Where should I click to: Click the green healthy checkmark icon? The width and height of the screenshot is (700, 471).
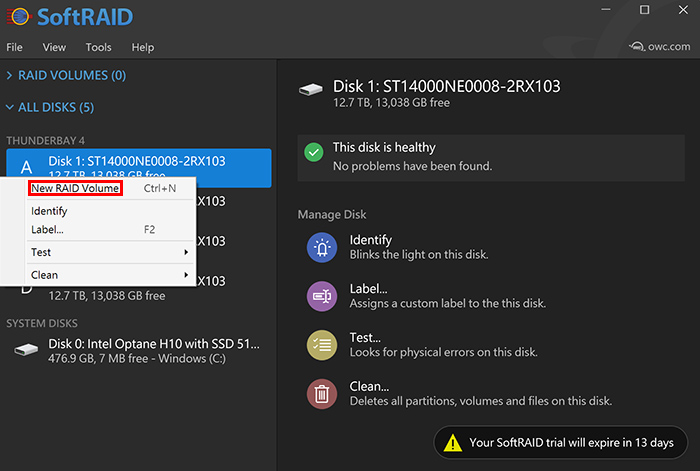(x=314, y=152)
